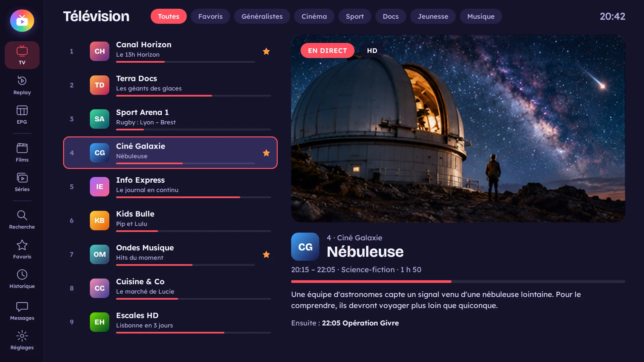Click the HD quality badge
The height and width of the screenshot is (362, 644).
(372, 51)
